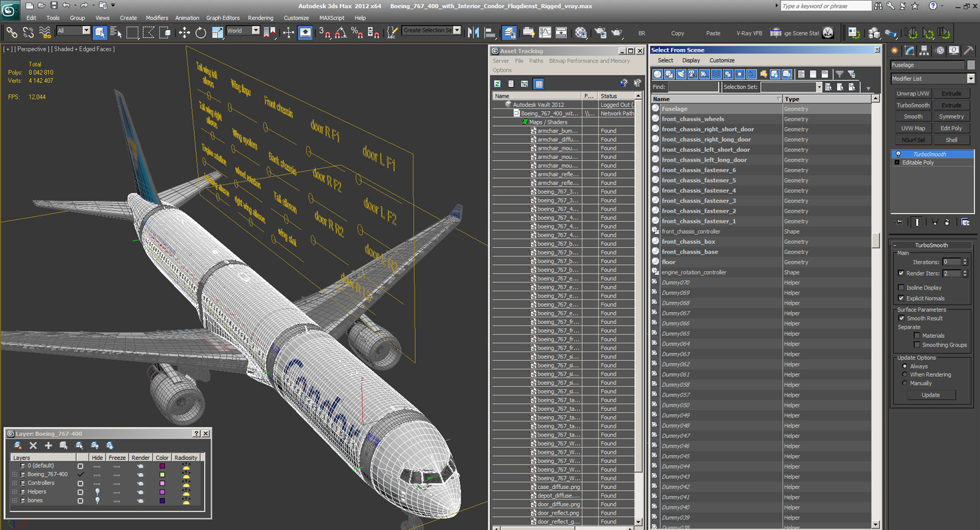The image size is (980, 530).
Task: Click the Update button in TurboSmooth
Action: point(930,395)
